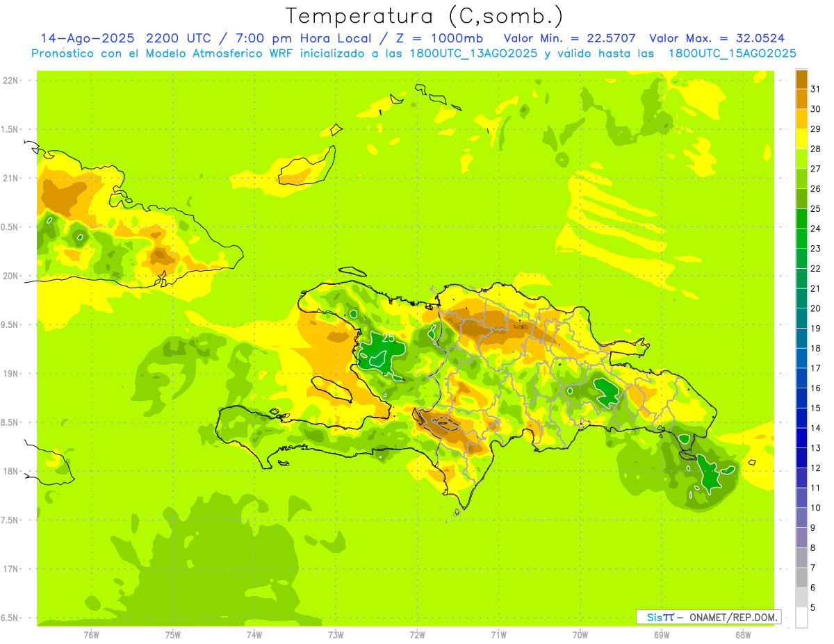Click the "75W" longitude axis label
The width and height of the screenshot is (834, 644).
[x=173, y=635]
